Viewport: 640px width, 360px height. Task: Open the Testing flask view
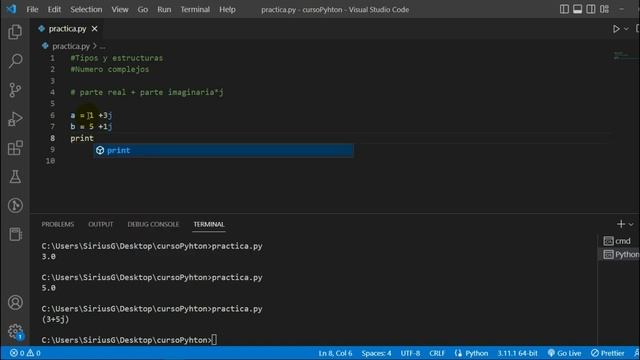tap(15, 177)
